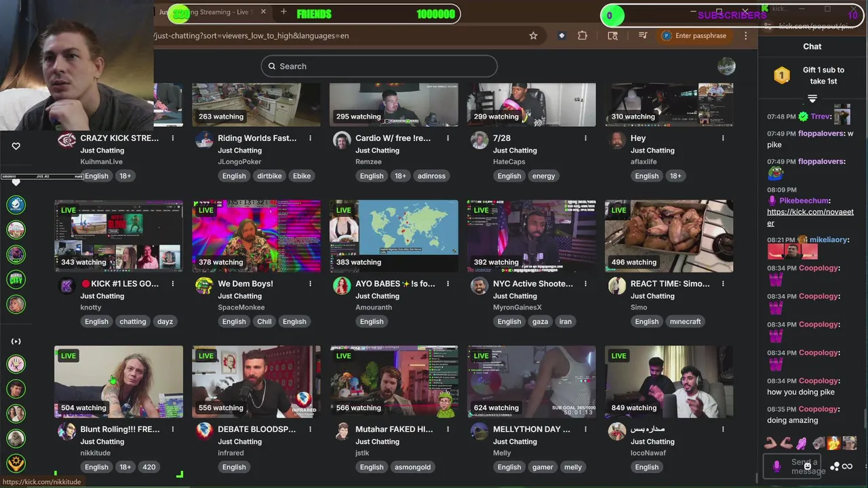Open options menu for Blunt Rolling!!! stream
This screenshot has width=868, height=488.
[x=173, y=429]
